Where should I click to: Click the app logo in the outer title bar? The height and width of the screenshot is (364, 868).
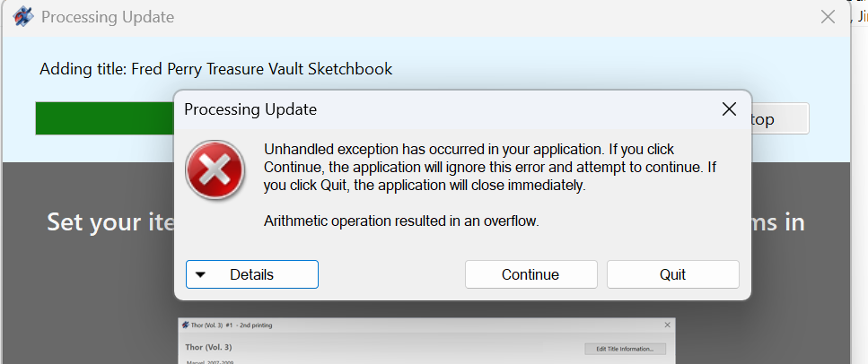[22, 17]
